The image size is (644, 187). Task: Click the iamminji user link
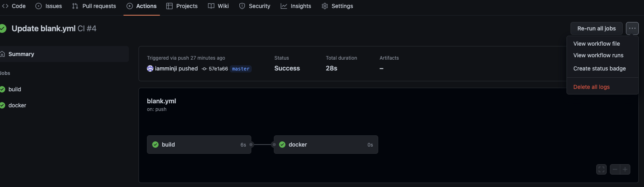(166, 68)
